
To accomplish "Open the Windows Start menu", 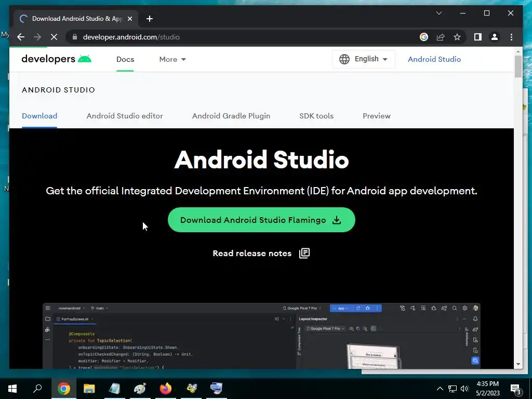I will (12, 389).
